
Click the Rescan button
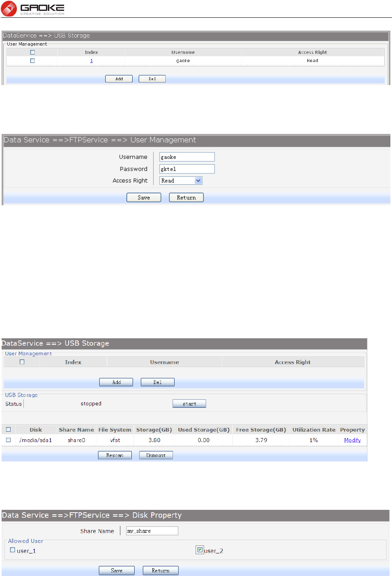(115, 455)
